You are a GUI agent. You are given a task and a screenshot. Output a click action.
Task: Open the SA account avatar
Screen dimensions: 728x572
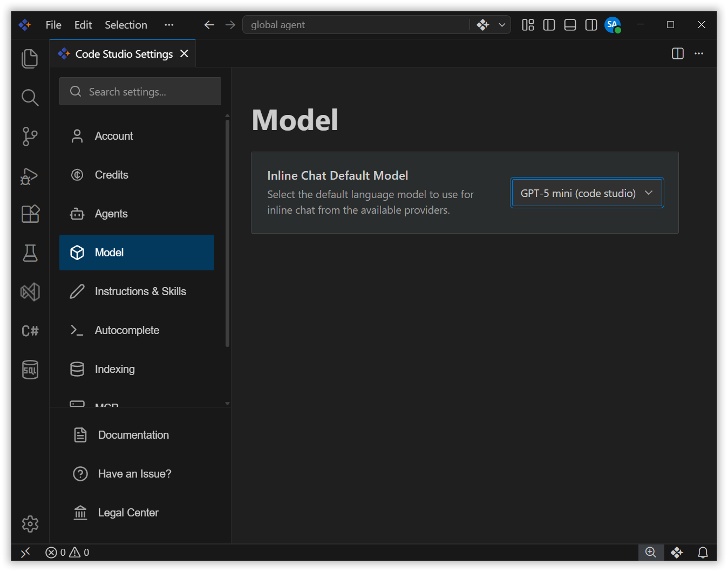click(613, 25)
